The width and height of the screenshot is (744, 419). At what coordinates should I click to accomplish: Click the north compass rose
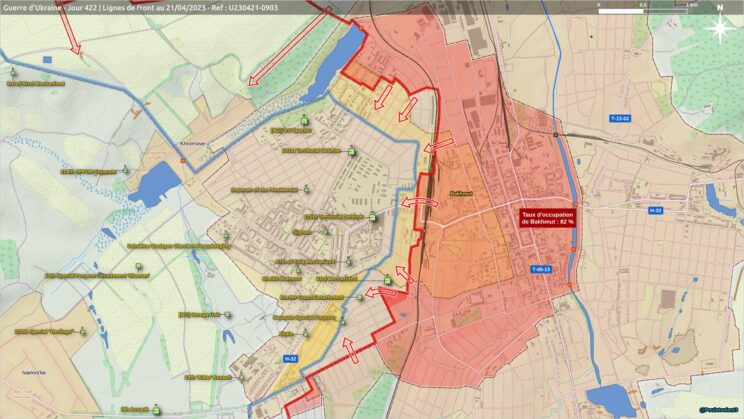719,27
